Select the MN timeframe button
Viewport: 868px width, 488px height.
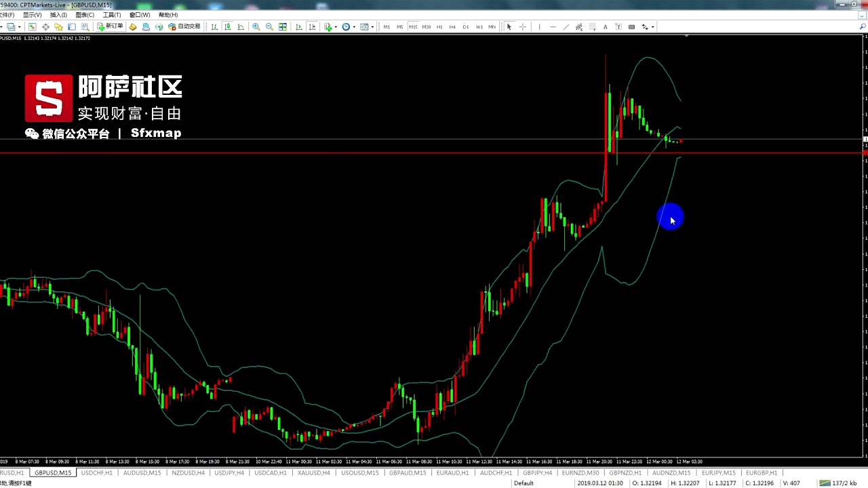coord(492,27)
